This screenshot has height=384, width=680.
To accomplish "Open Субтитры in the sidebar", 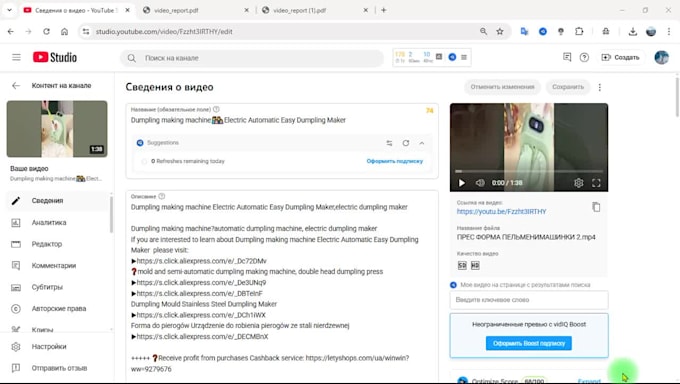I will pyautogui.click(x=57, y=287).
